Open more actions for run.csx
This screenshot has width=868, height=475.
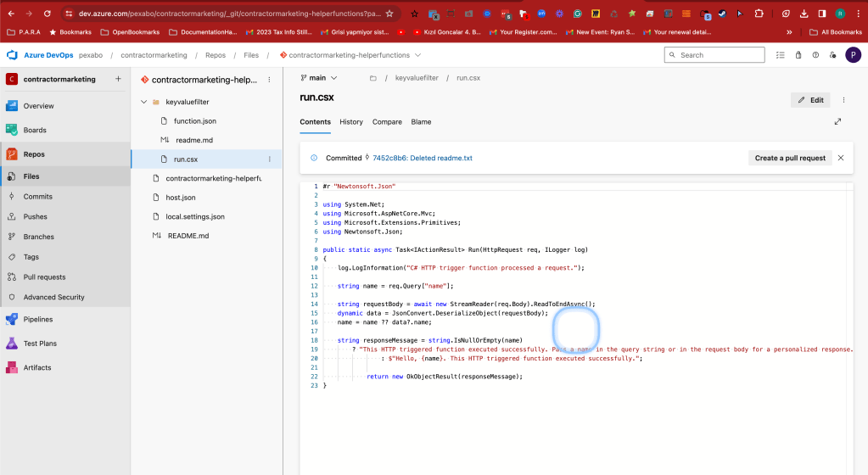point(270,159)
